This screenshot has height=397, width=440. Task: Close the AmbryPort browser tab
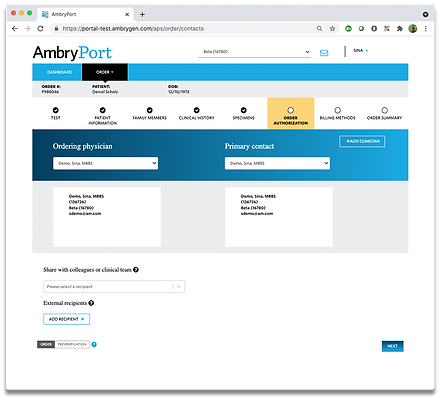pyautogui.click(x=127, y=14)
